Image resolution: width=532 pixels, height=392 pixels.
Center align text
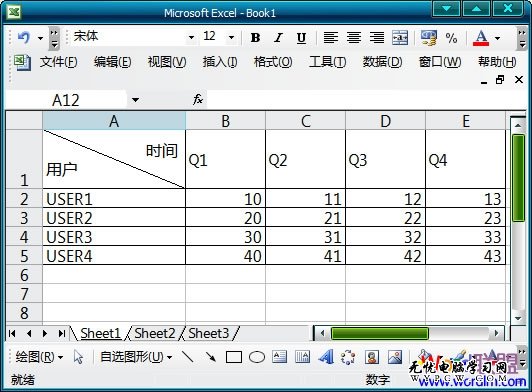point(354,38)
